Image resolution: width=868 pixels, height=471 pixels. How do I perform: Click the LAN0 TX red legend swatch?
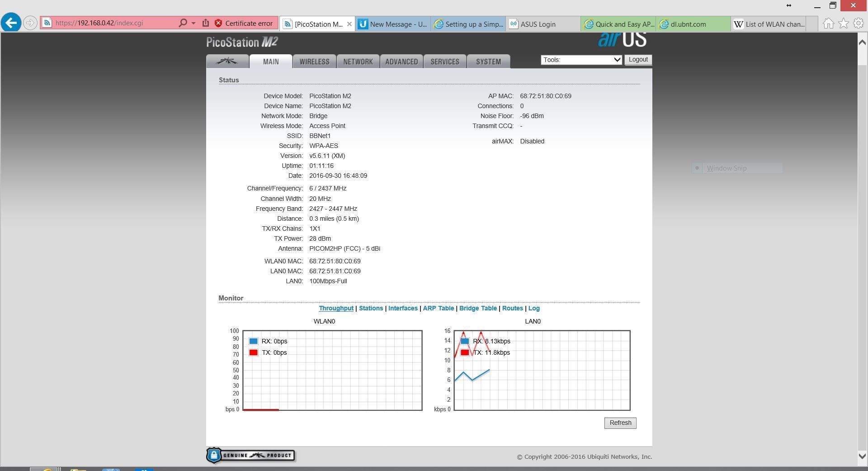(x=465, y=352)
